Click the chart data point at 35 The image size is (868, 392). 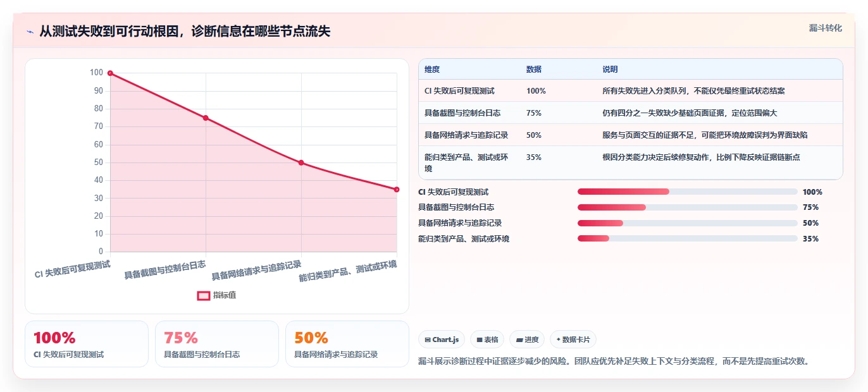[397, 189]
